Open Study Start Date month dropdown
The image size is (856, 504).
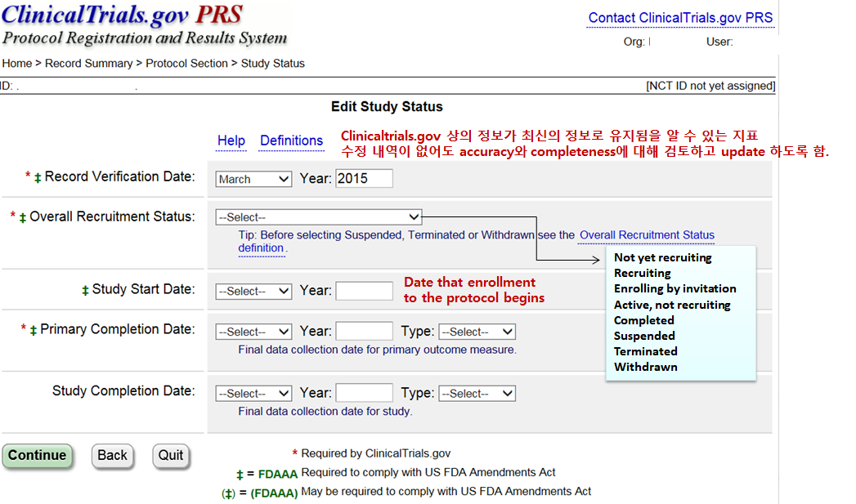click(x=253, y=292)
